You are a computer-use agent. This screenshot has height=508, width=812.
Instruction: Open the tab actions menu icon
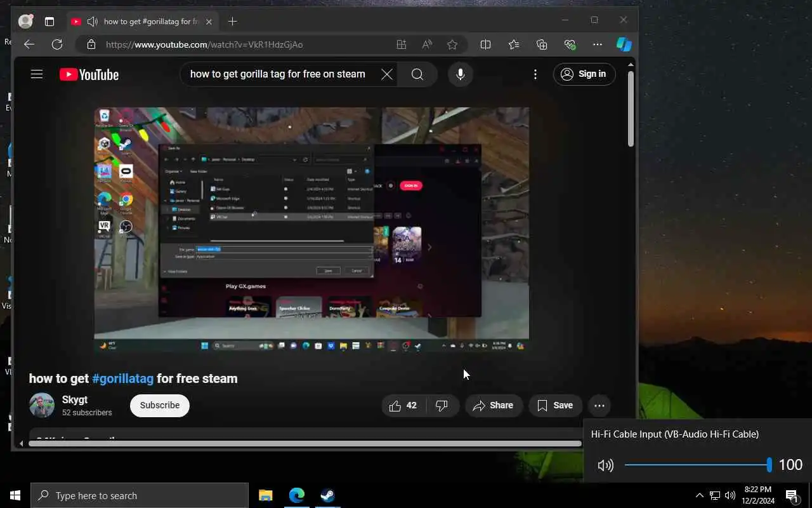coord(49,22)
